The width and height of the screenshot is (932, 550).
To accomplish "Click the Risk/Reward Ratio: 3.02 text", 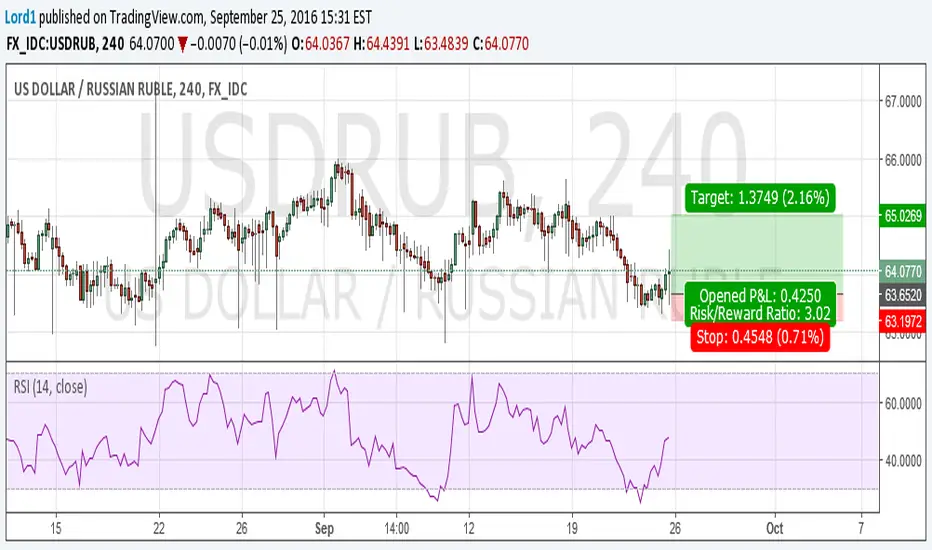I will coord(760,313).
